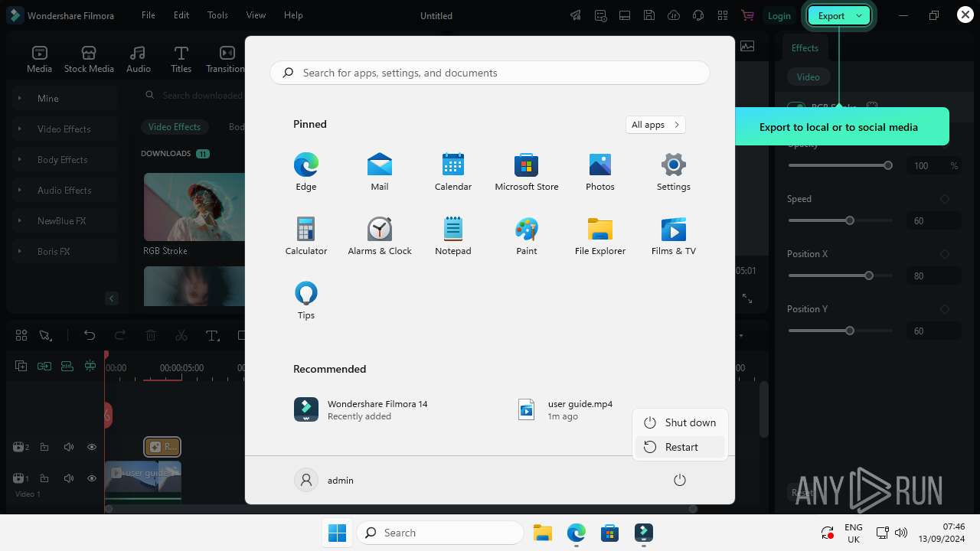Toggle the Position Y keyframe diamond
The width and height of the screenshot is (980, 551).
pos(945,309)
